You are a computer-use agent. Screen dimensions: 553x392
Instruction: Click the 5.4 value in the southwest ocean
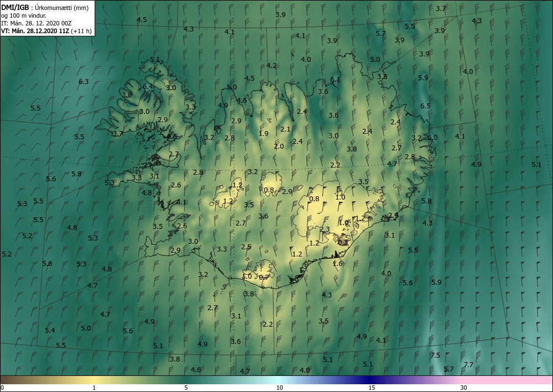click(50, 331)
